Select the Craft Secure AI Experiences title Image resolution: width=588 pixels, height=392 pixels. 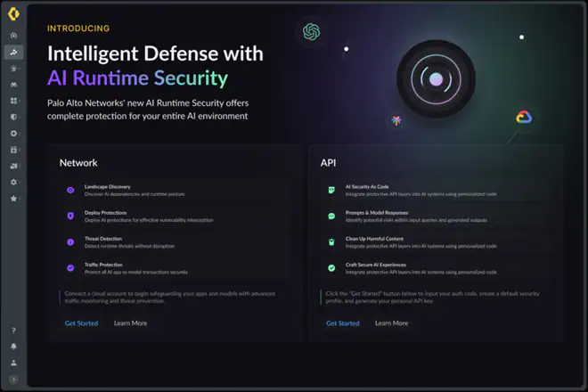pos(376,265)
